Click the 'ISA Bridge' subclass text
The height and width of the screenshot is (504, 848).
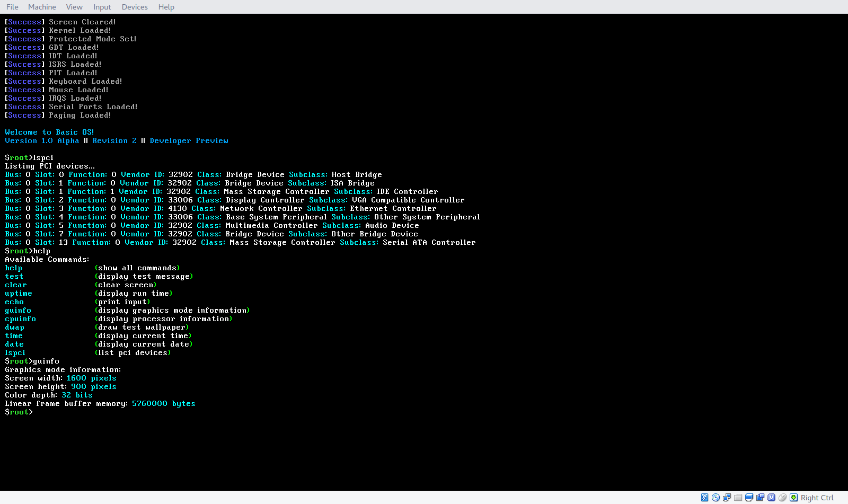tap(352, 183)
